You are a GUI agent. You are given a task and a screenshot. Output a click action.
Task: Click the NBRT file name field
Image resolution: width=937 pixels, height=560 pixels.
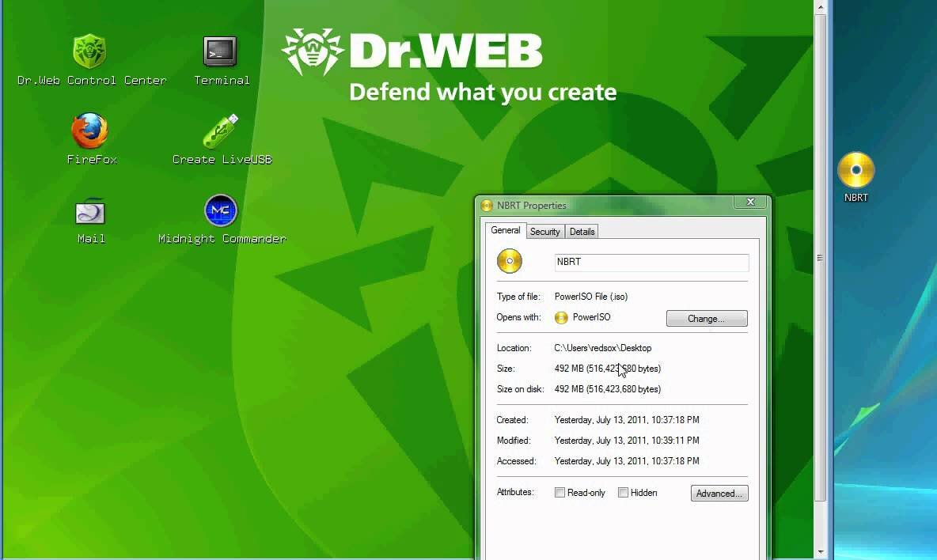coord(651,262)
